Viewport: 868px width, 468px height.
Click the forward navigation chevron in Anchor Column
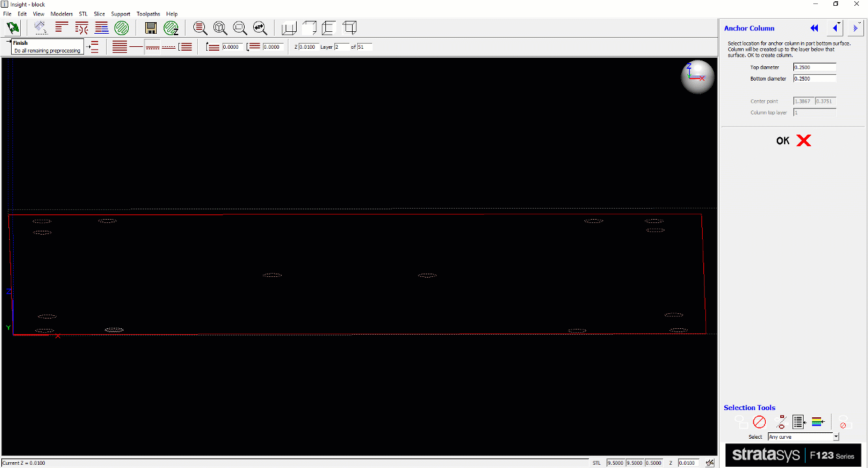854,28
